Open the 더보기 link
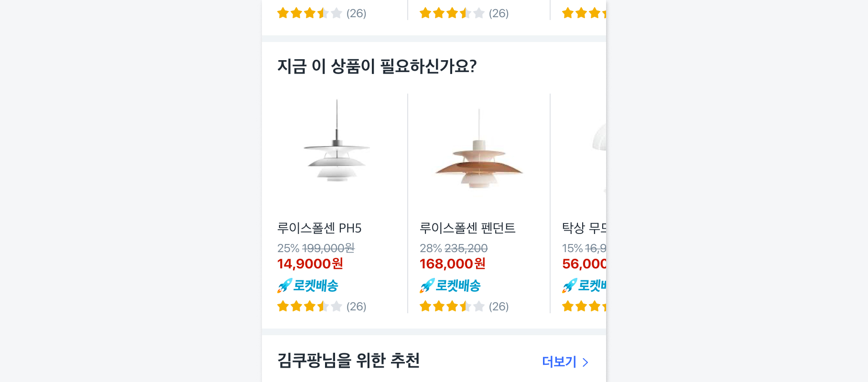Image resolution: width=868 pixels, height=382 pixels. click(x=559, y=362)
